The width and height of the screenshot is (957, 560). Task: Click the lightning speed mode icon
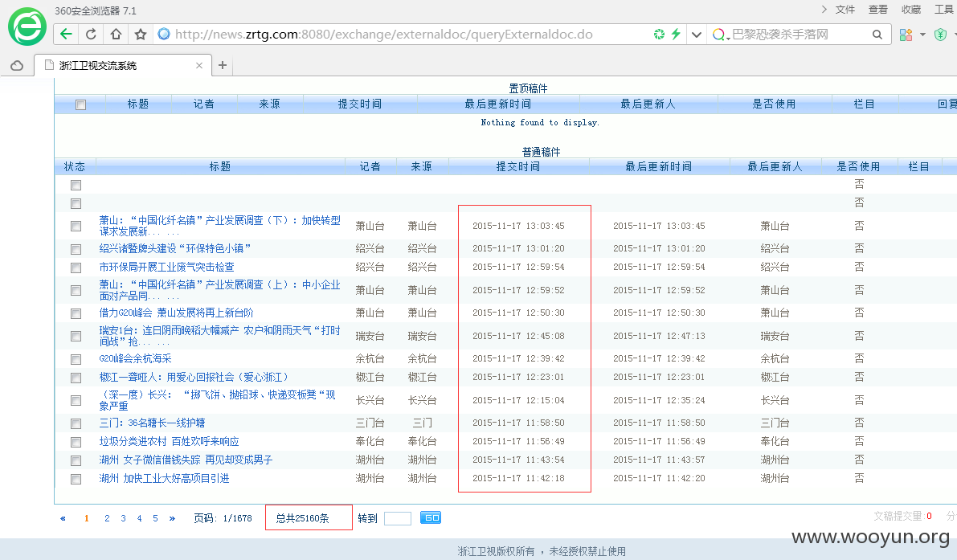pyautogui.click(x=676, y=35)
